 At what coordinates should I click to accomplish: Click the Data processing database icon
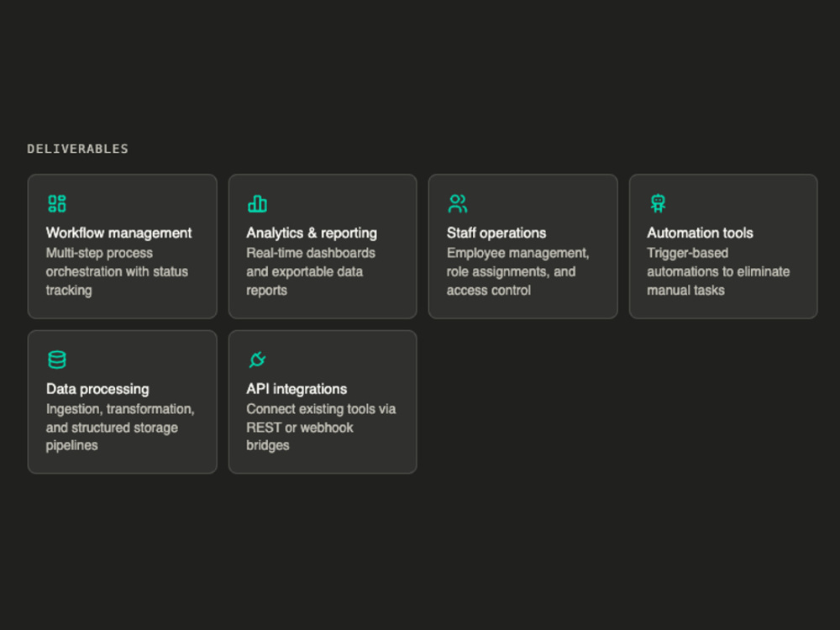57,360
